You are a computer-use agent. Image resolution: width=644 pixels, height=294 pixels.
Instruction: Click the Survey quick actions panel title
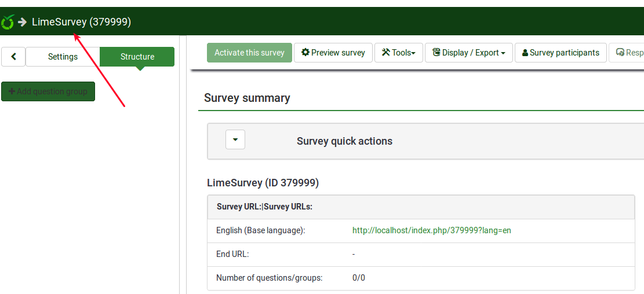click(344, 141)
